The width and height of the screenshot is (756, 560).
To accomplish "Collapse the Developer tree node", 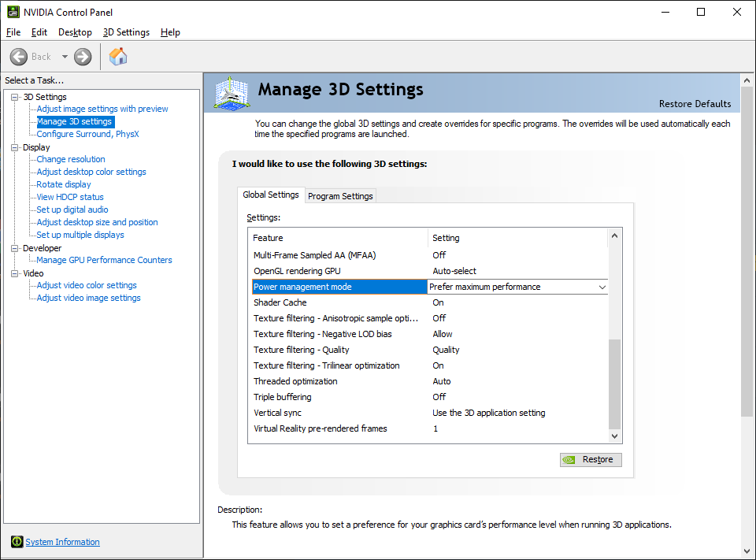I will [14, 248].
